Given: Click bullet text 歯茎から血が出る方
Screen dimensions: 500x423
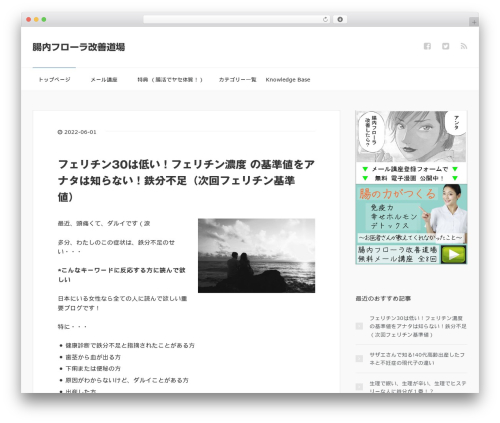Looking at the screenshot, I should [93, 357].
